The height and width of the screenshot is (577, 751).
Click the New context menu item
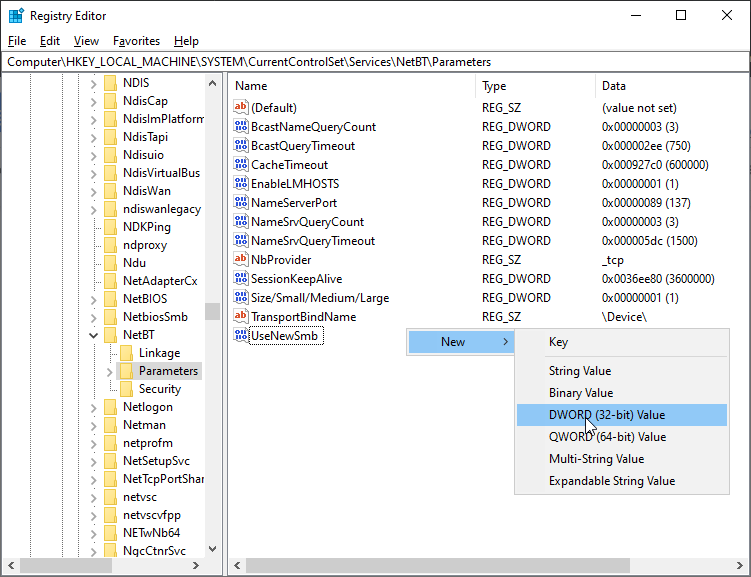(461, 342)
